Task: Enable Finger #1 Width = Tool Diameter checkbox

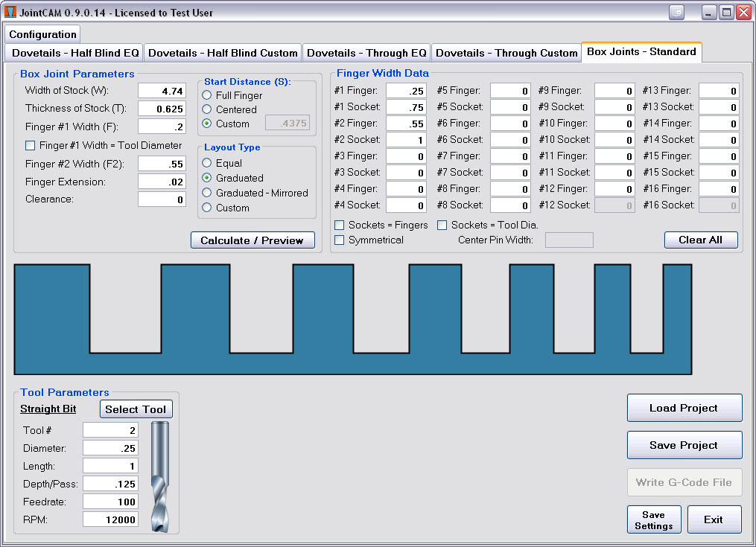Action: tap(31, 145)
